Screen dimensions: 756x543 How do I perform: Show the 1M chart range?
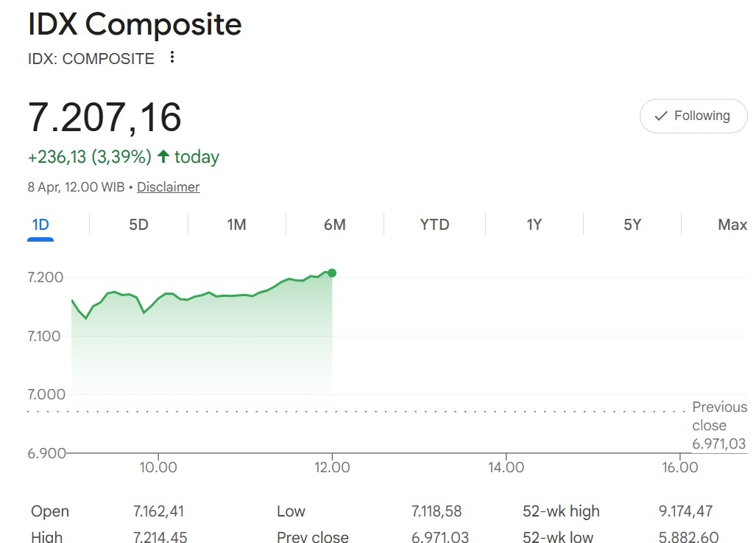coord(236,225)
